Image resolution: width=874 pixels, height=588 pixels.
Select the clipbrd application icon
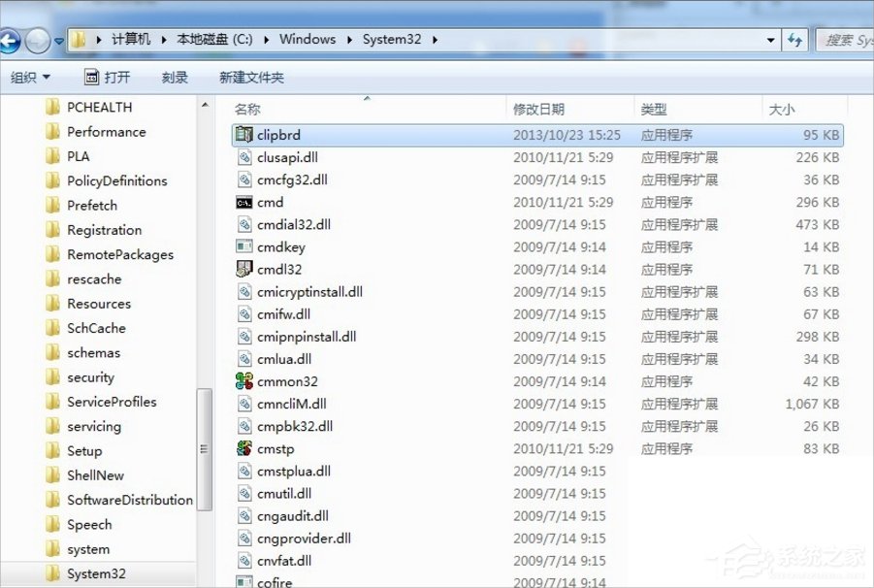[x=243, y=135]
